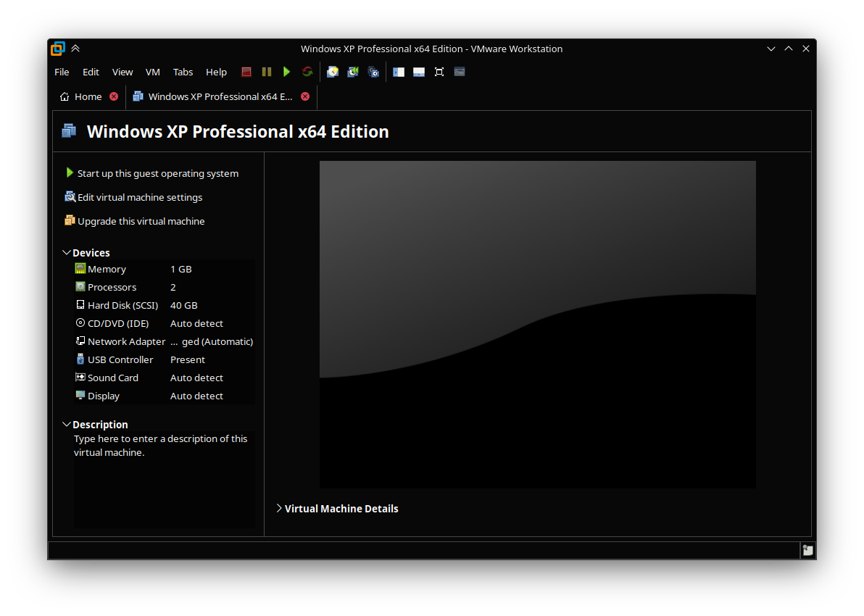The height and width of the screenshot is (616, 864).
Task: Click the Sound Card icon
Action: (80, 378)
